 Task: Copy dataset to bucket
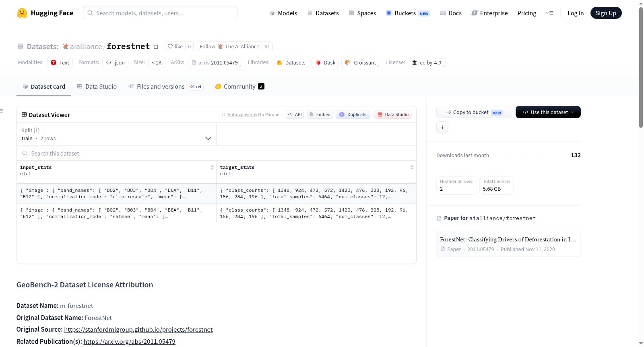[474, 112]
